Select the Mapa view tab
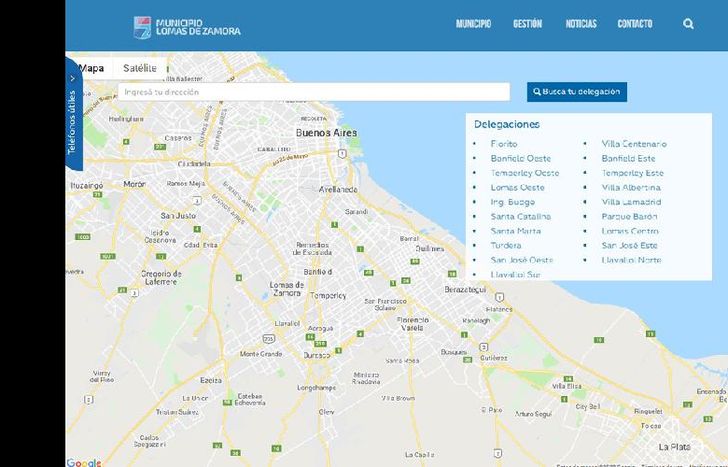The height and width of the screenshot is (467, 728). [92, 68]
